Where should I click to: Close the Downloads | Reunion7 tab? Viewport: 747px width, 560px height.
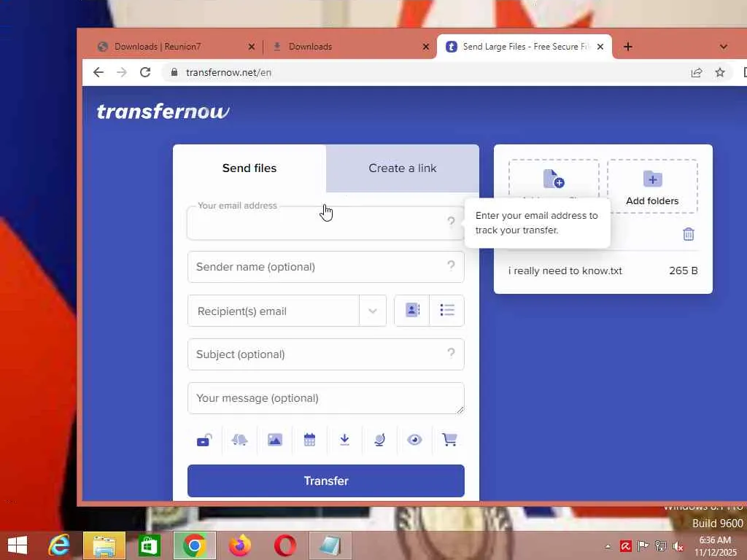click(x=252, y=47)
